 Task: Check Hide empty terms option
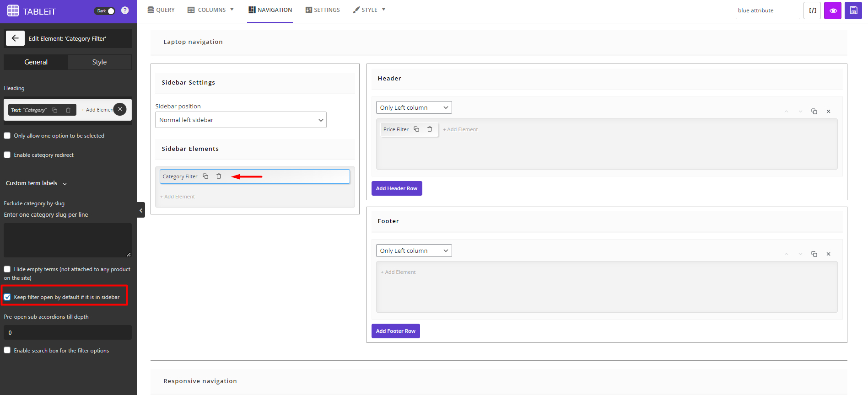point(7,269)
